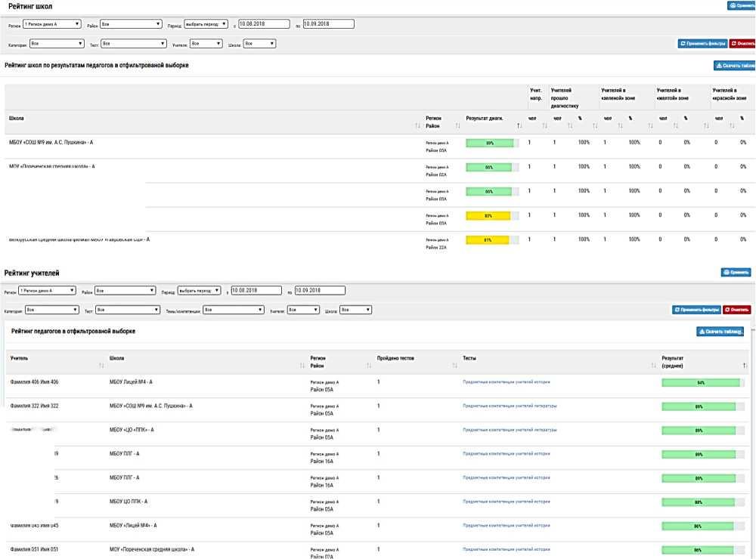Click start date field 10.08.2018 in school rating
This screenshot has width=756, height=559.
pos(264,24)
